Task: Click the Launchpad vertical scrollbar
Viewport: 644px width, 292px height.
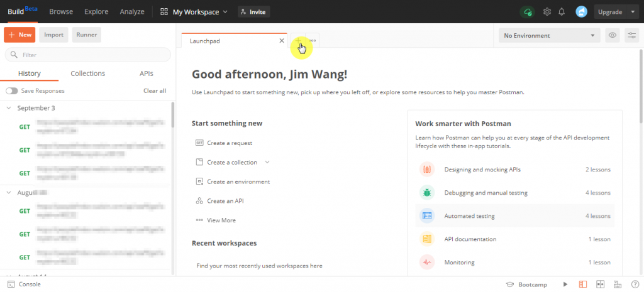Action: pyautogui.click(x=641, y=87)
